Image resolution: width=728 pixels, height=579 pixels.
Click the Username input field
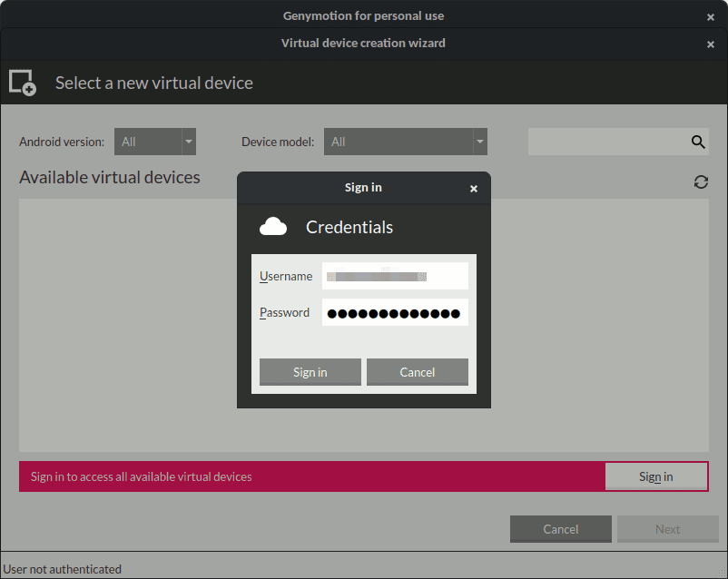(x=395, y=276)
